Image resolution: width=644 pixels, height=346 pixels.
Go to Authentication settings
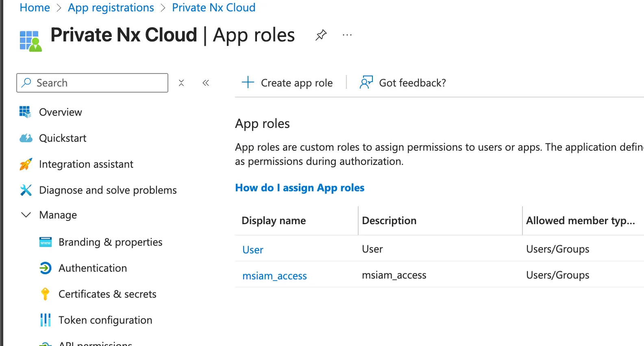coord(93,268)
